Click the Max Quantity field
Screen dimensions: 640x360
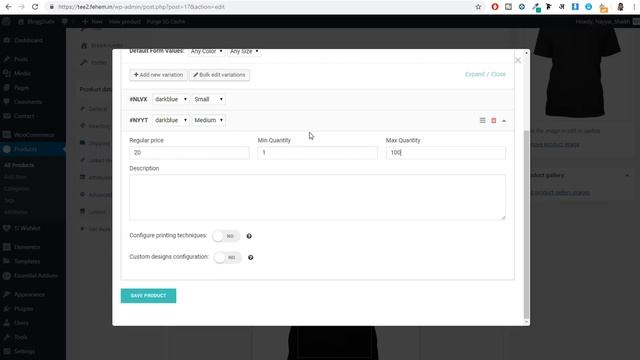coord(445,153)
